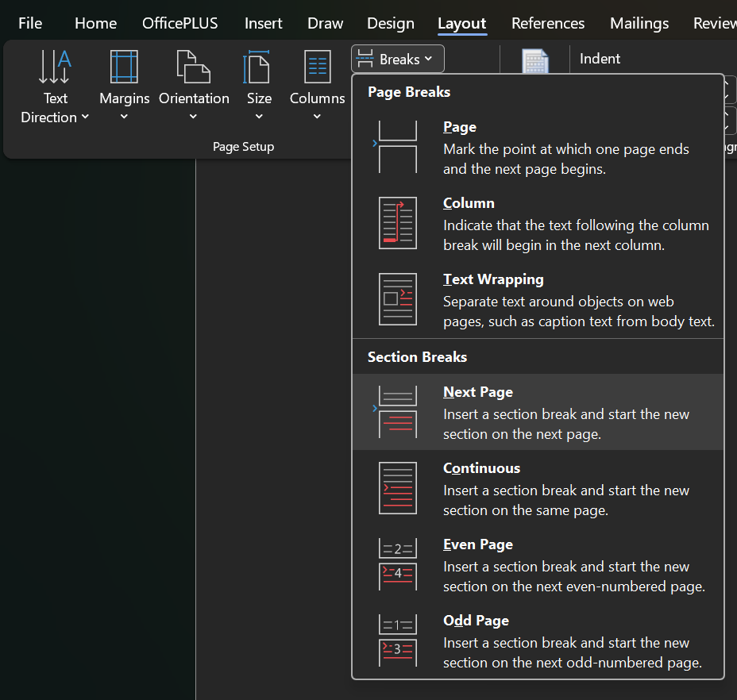Insert a Continuous section break
This screenshot has height=700, width=737.
pos(538,488)
